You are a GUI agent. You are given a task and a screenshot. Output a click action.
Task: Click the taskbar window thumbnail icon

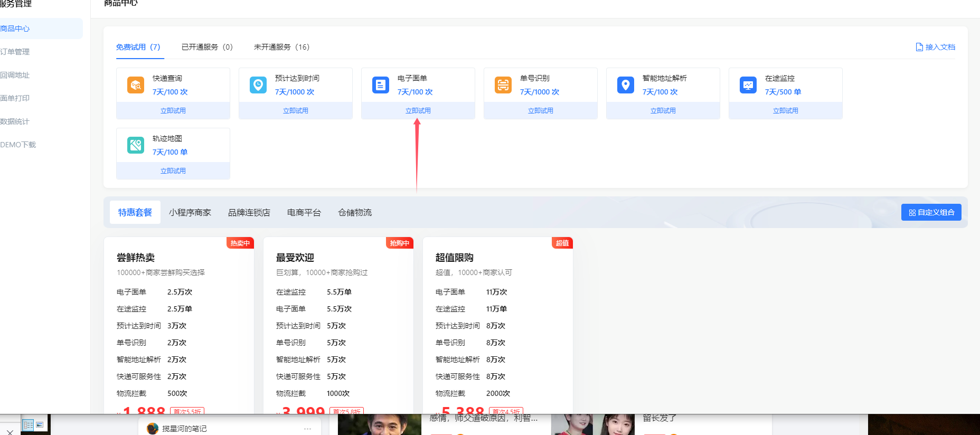pos(40,424)
